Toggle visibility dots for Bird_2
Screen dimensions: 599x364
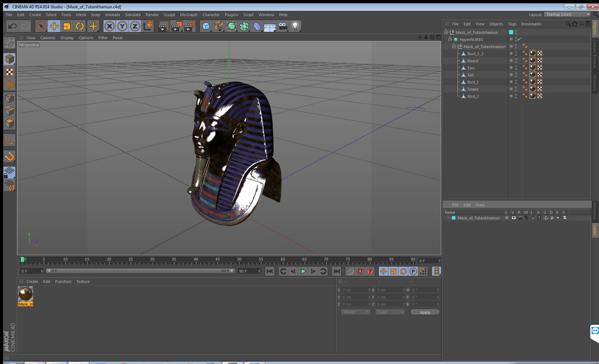(516, 96)
